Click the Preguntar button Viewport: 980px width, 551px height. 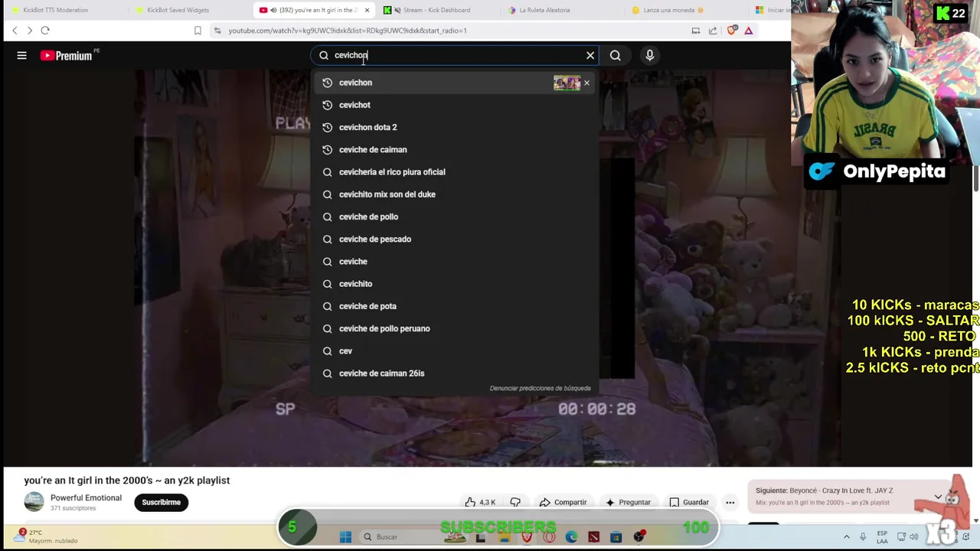tap(627, 502)
